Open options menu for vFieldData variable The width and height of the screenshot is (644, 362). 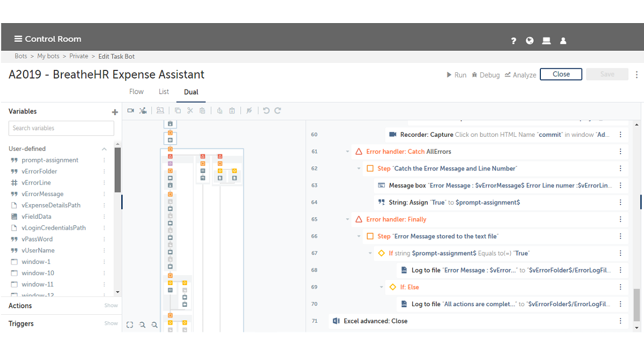(105, 217)
